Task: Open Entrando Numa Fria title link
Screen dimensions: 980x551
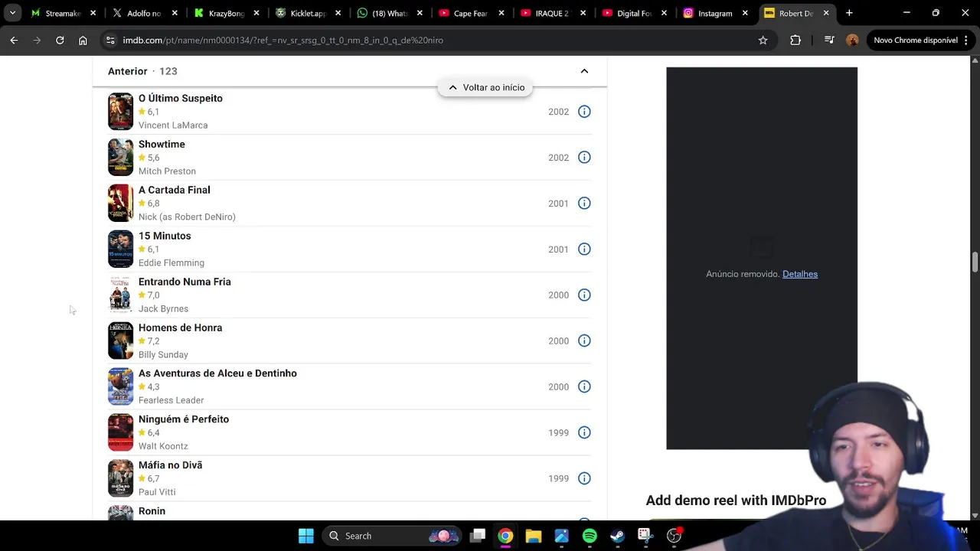Action: pyautogui.click(x=185, y=282)
